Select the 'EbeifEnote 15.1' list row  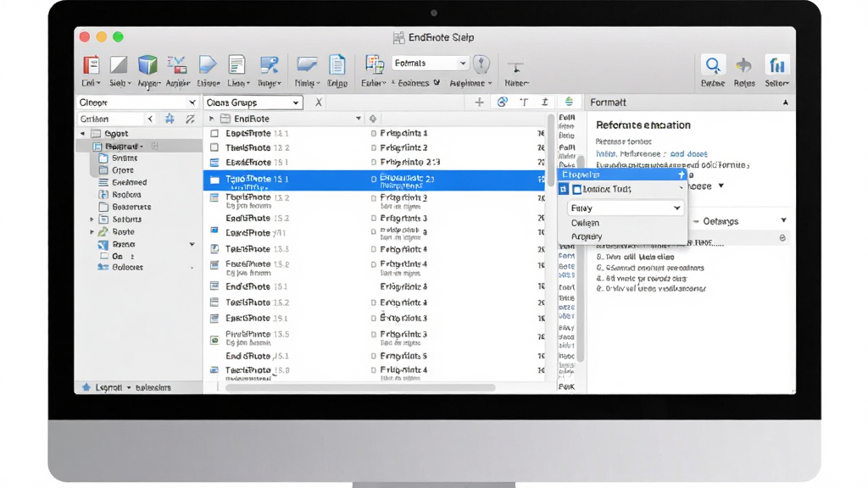(374, 163)
